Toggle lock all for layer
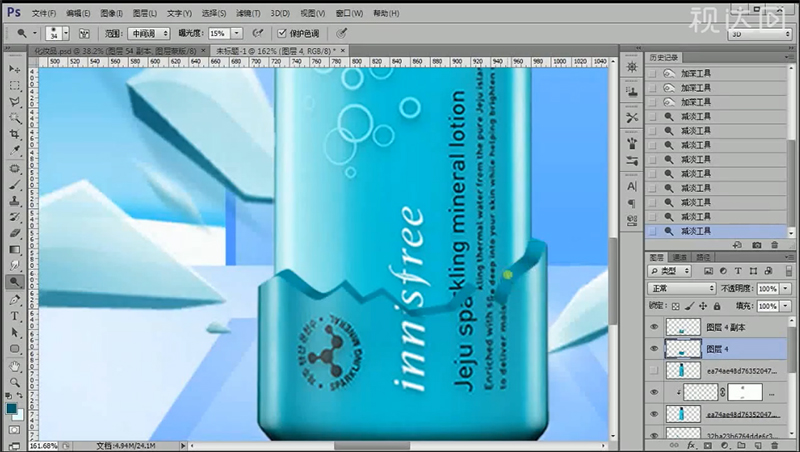 (717, 306)
